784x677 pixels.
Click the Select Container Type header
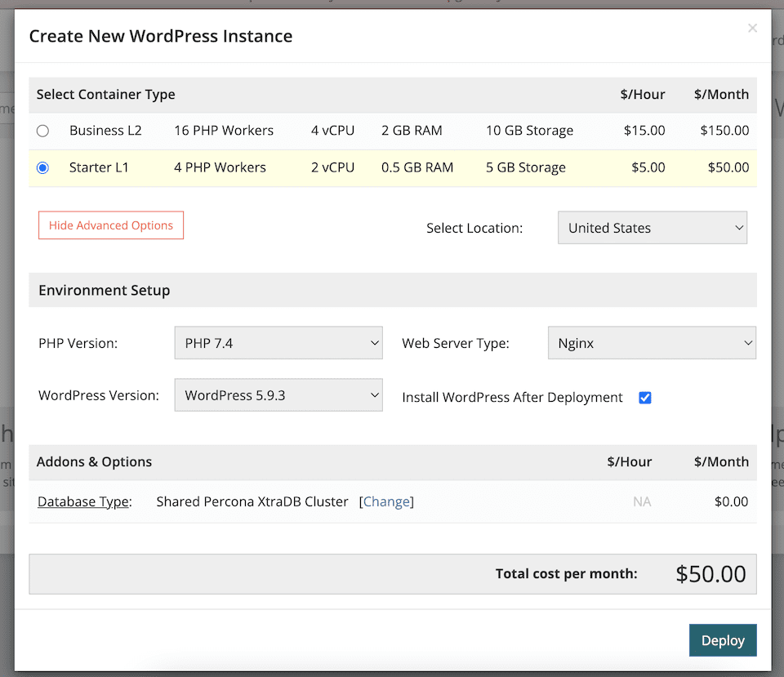click(x=105, y=95)
